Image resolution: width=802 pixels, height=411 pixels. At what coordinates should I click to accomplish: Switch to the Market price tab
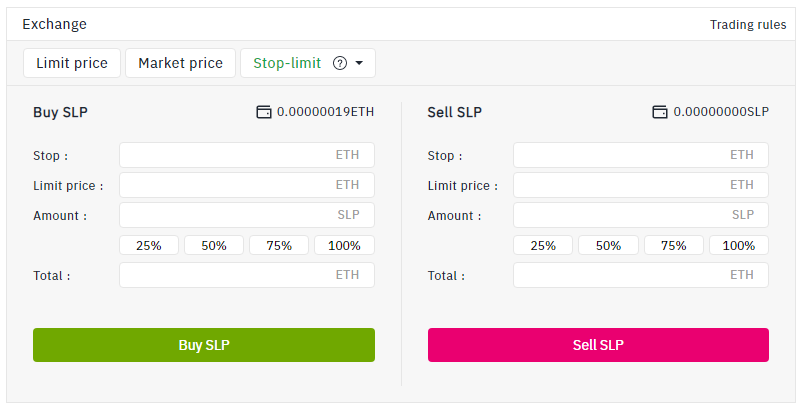[x=181, y=63]
